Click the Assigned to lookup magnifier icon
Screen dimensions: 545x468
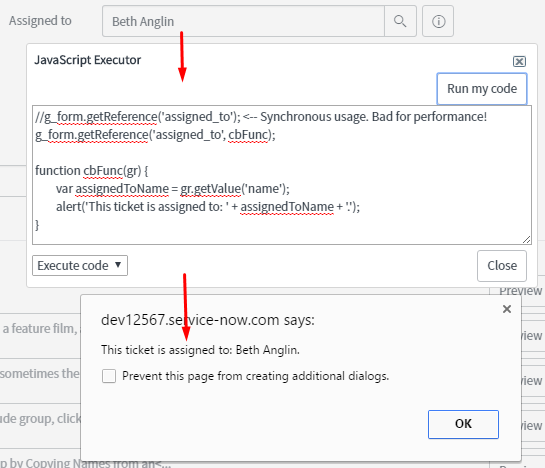click(400, 21)
